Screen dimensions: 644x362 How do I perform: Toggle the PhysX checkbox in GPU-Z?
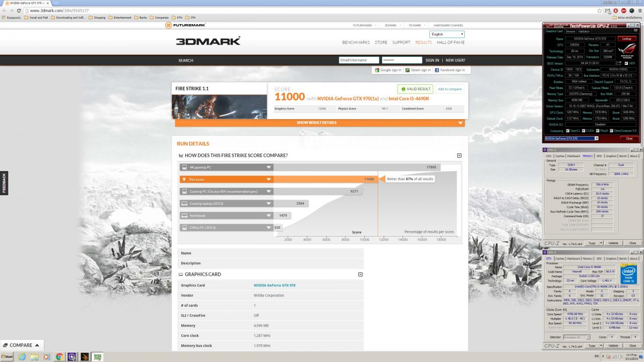click(598, 130)
